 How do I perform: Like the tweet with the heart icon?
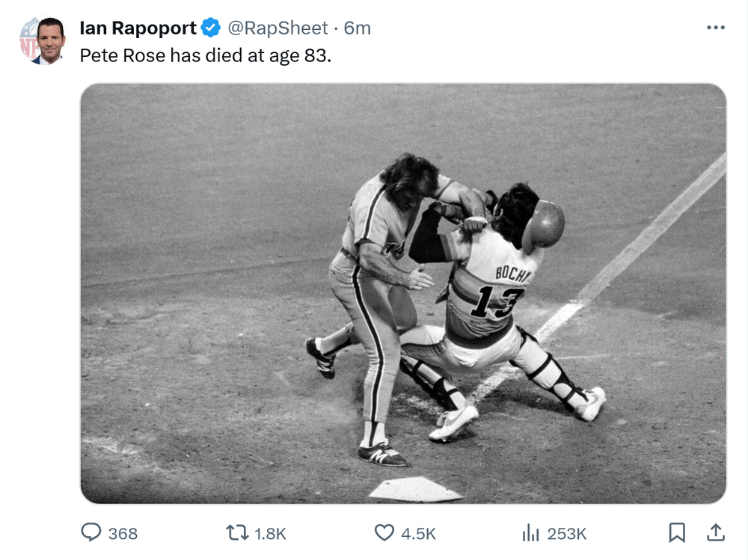tap(384, 532)
